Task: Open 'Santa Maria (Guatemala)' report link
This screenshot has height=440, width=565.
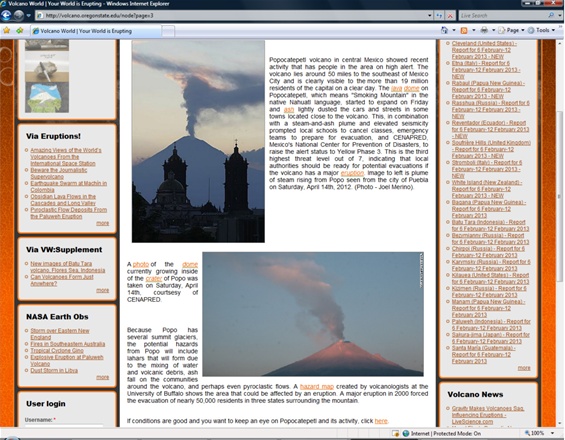Action: [484, 355]
